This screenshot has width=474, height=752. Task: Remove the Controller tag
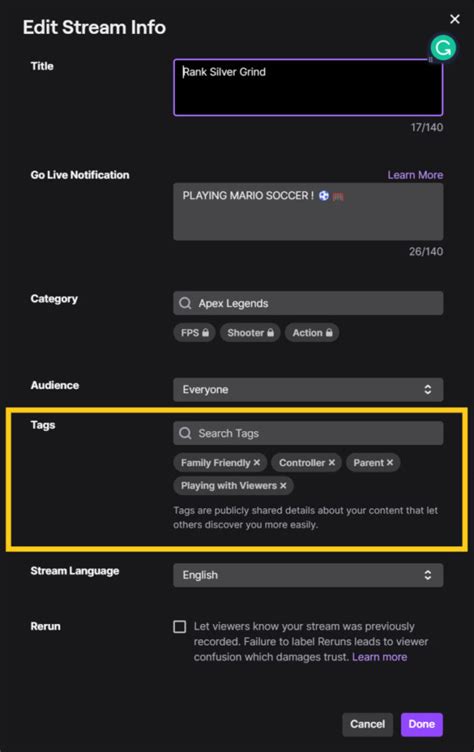point(332,463)
